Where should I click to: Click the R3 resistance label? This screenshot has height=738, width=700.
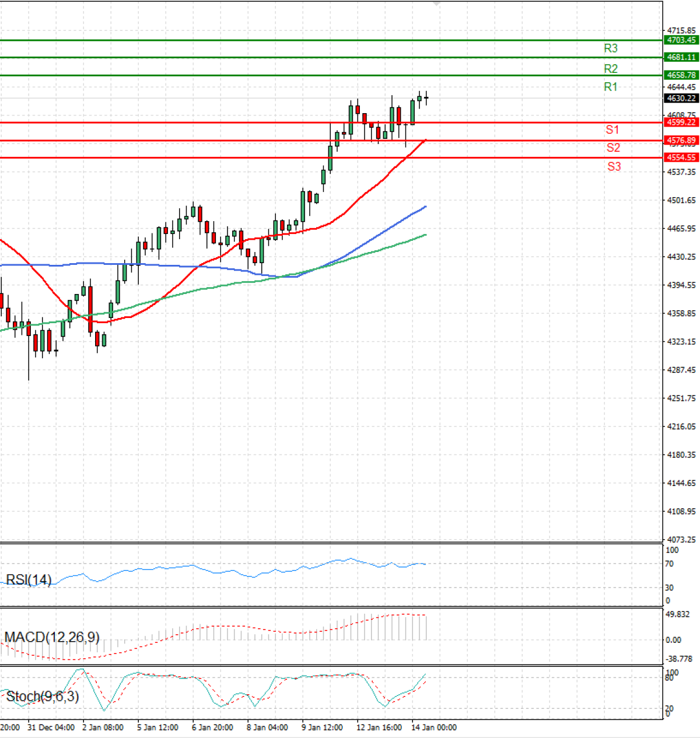point(610,48)
